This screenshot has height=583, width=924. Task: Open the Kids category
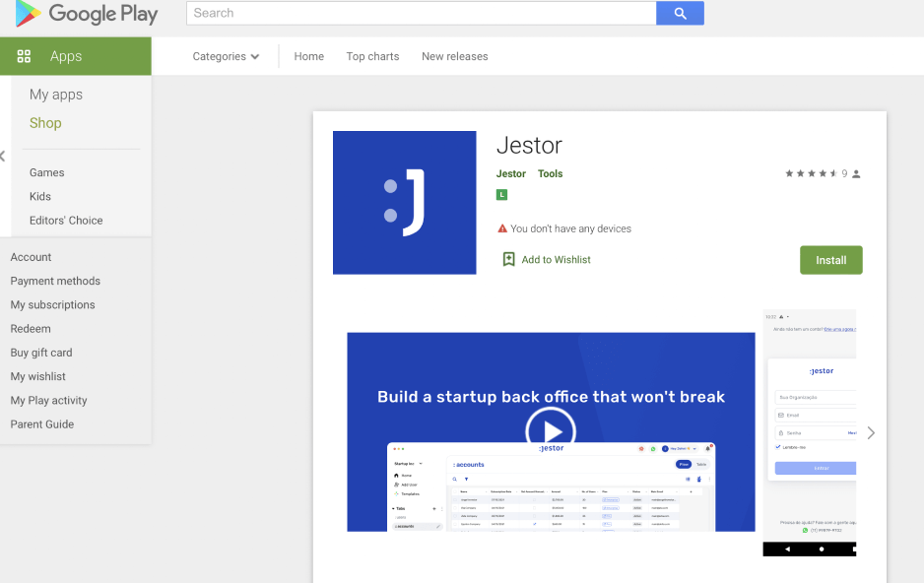[40, 197]
